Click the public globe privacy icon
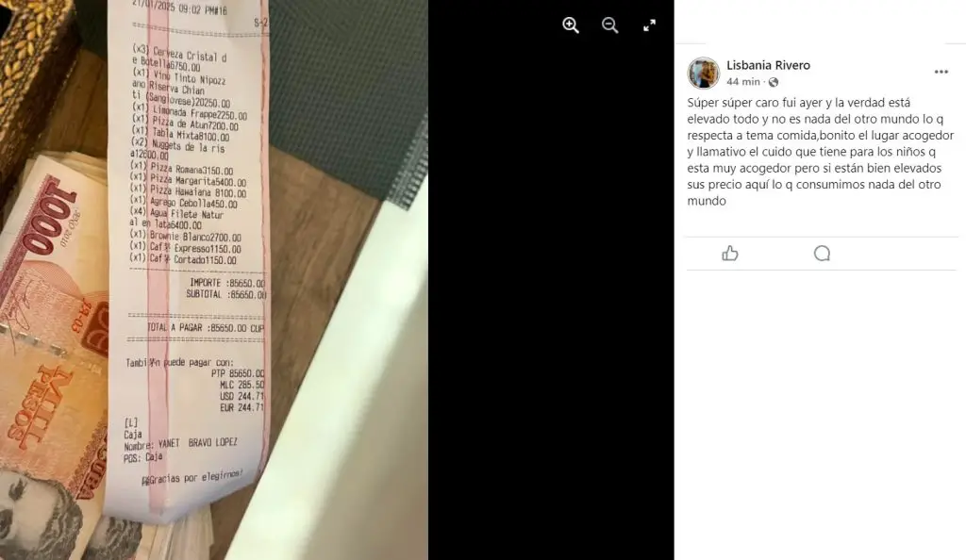 (x=774, y=82)
